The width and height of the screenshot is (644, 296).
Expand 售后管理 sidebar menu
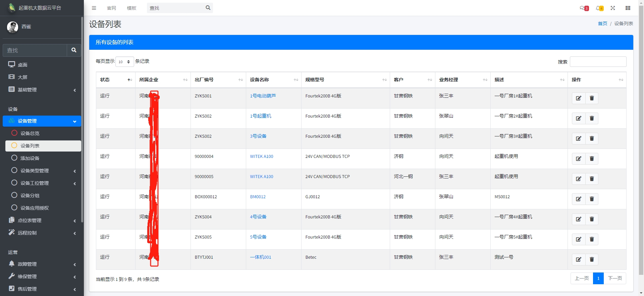click(x=42, y=289)
